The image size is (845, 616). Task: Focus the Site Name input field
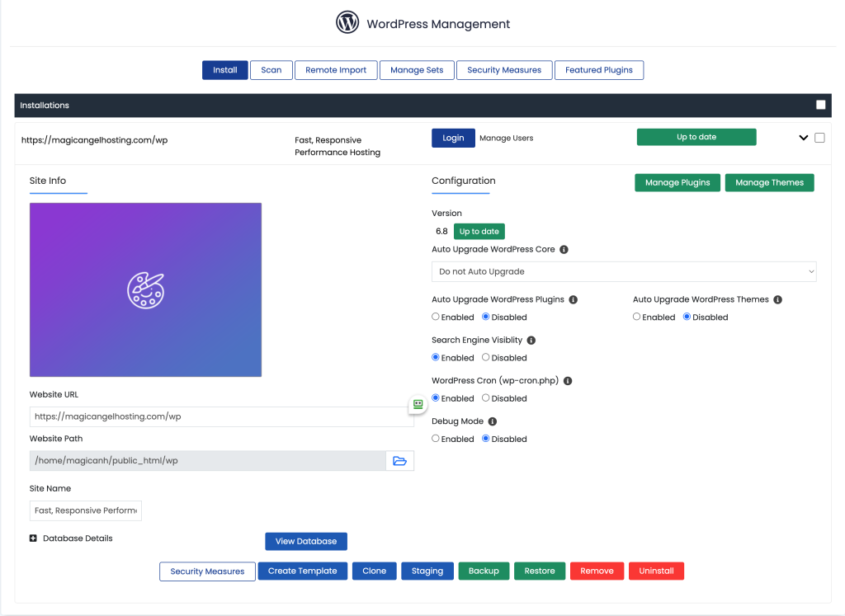click(x=86, y=510)
